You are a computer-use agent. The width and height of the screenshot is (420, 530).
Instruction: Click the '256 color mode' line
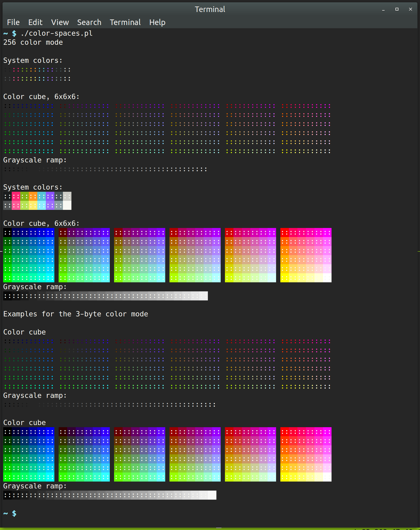tap(33, 42)
